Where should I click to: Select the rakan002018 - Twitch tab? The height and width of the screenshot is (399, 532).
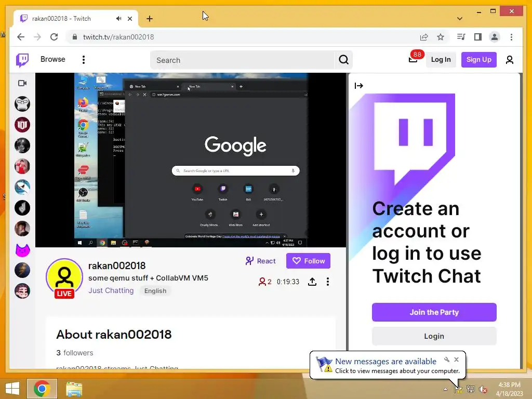click(76, 19)
